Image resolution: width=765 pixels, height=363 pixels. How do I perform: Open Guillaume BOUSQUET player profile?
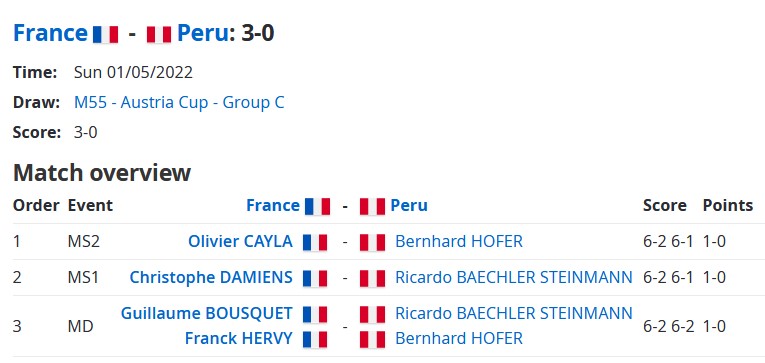pyautogui.click(x=207, y=313)
